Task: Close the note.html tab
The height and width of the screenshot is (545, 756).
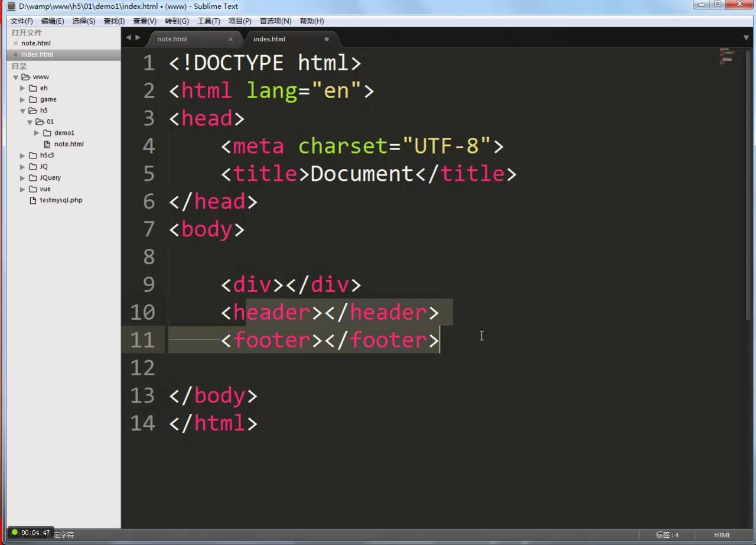Action: [x=230, y=38]
